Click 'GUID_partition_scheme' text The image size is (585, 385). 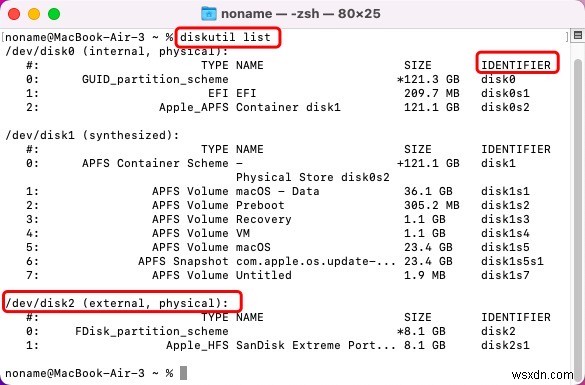155,79
